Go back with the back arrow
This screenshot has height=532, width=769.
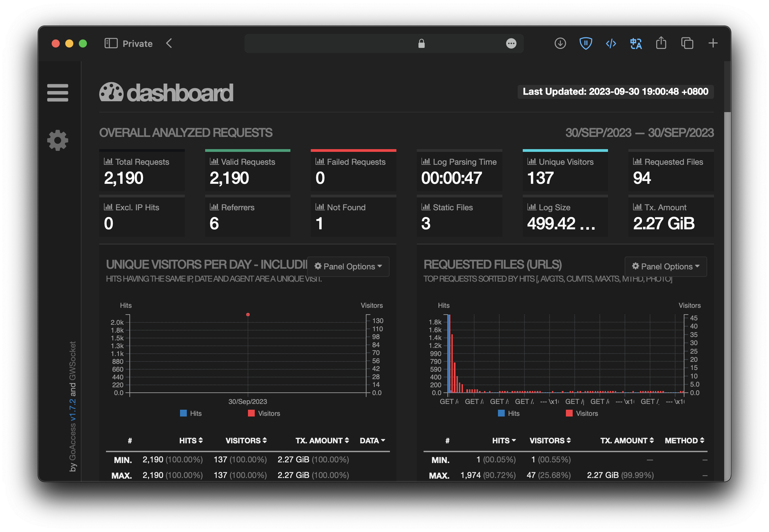(x=169, y=43)
